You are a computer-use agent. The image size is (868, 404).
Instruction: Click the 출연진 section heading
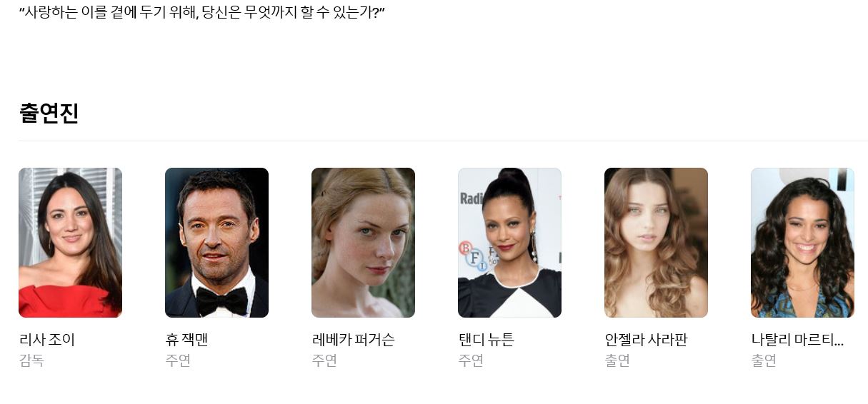[x=49, y=113]
